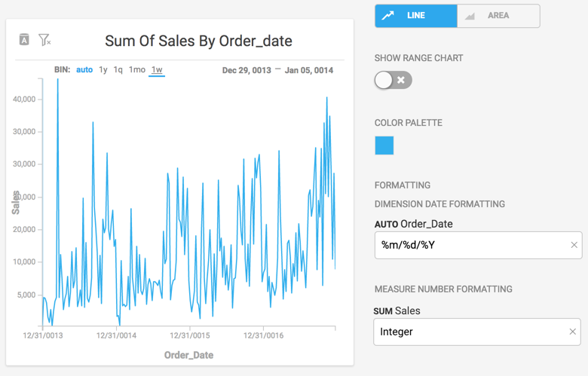Click the area chart icon
The height and width of the screenshot is (376, 588).
point(470,16)
